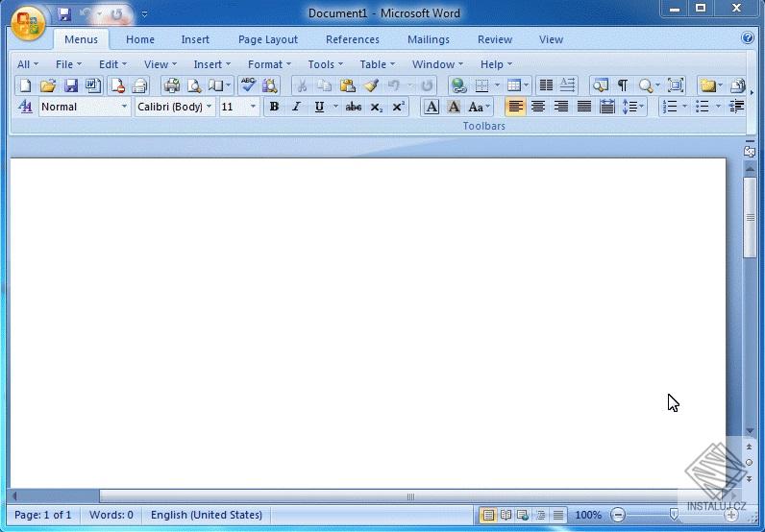The image size is (765, 532).
Task: Click the vertical scrollbar down arrow
Action: click(x=750, y=431)
